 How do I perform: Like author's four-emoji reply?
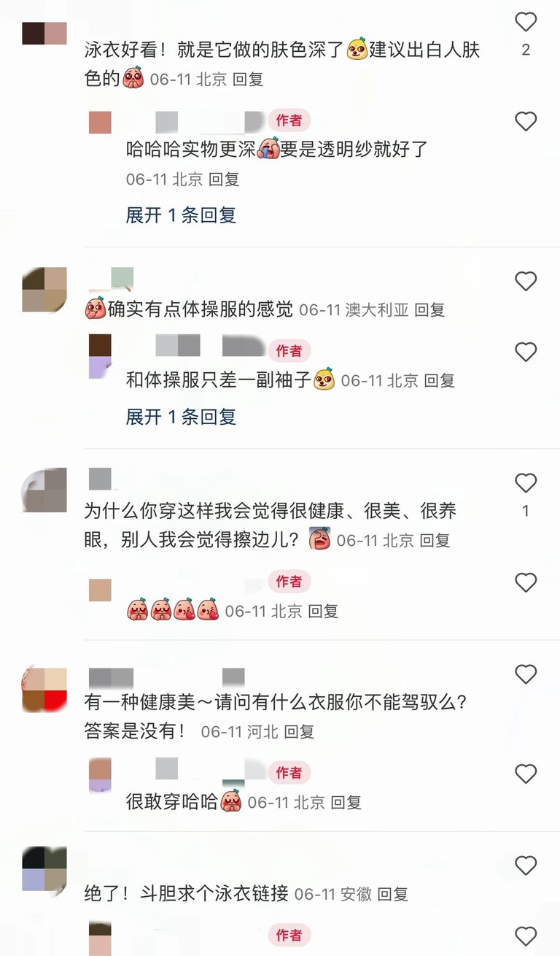pos(526,582)
